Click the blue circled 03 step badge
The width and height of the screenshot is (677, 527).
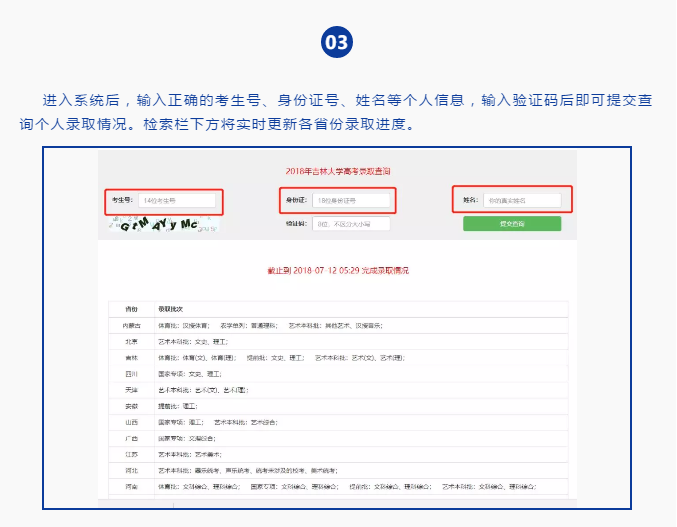pyautogui.click(x=337, y=41)
